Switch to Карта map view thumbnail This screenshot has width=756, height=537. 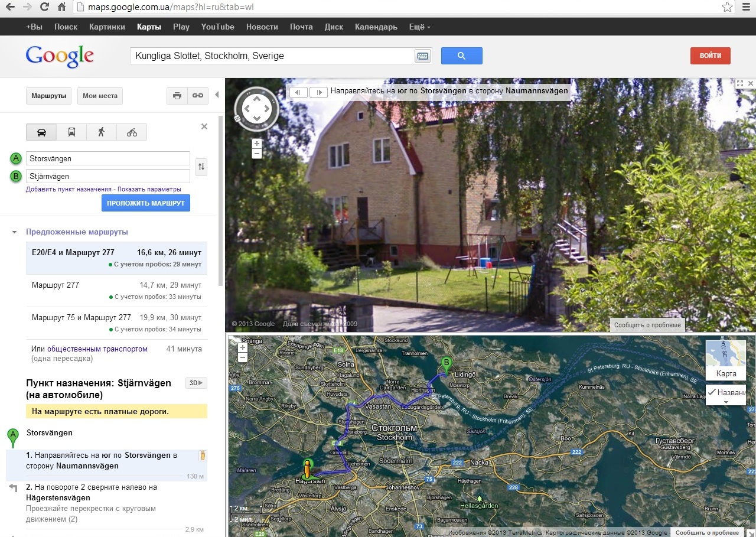(x=725, y=360)
